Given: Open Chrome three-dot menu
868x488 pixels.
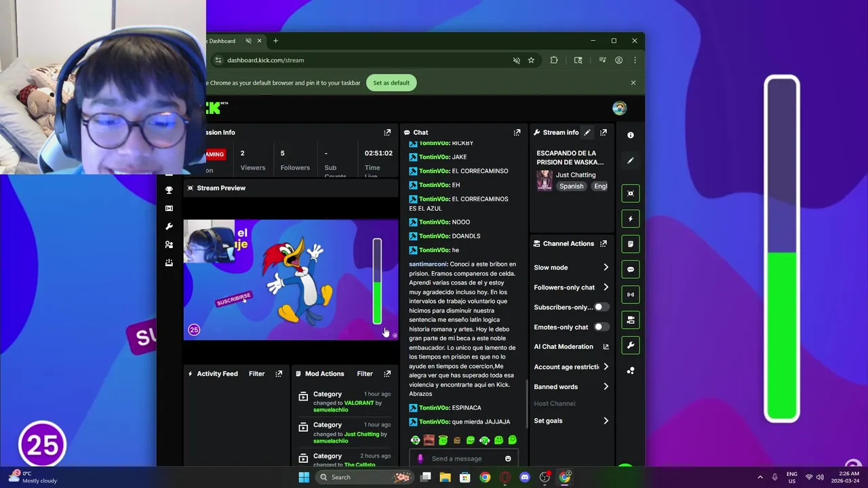Looking at the screenshot, I should 635,60.
